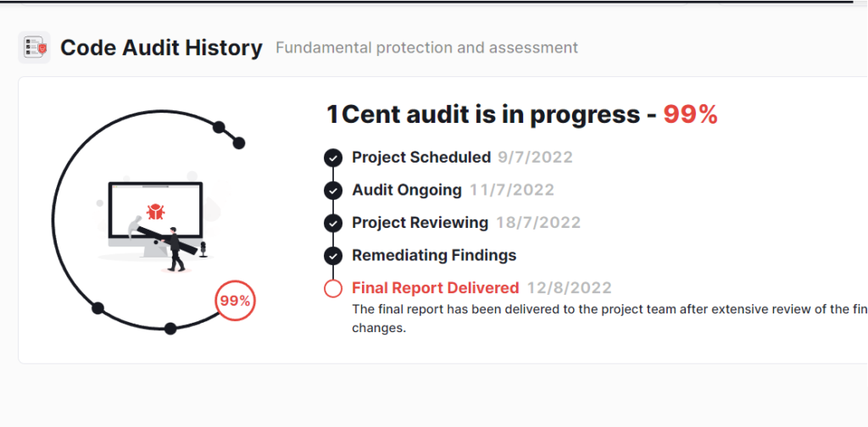Click the checkmark icon beside Project Scheduled
Screen dimensions: 868x427
click(x=333, y=158)
